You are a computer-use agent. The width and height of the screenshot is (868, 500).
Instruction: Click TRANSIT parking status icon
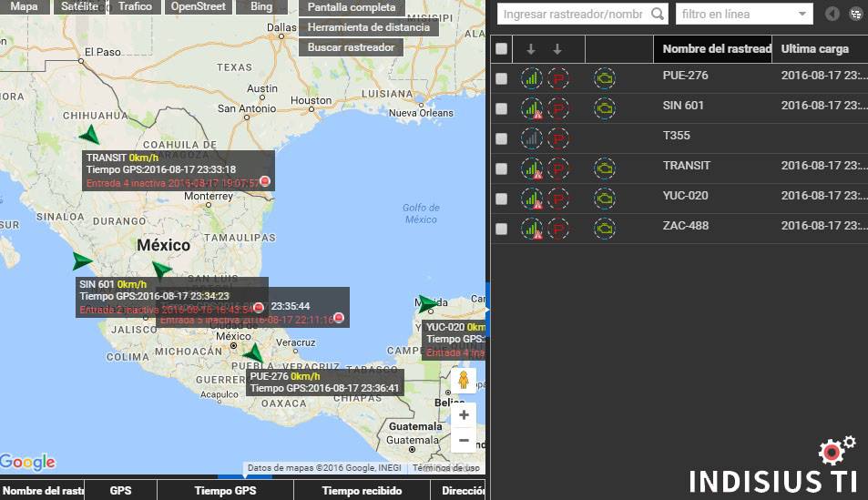[x=558, y=168]
